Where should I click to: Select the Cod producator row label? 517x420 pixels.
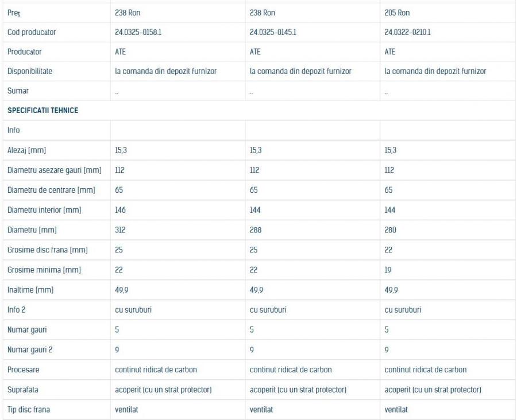coord(32,32)
